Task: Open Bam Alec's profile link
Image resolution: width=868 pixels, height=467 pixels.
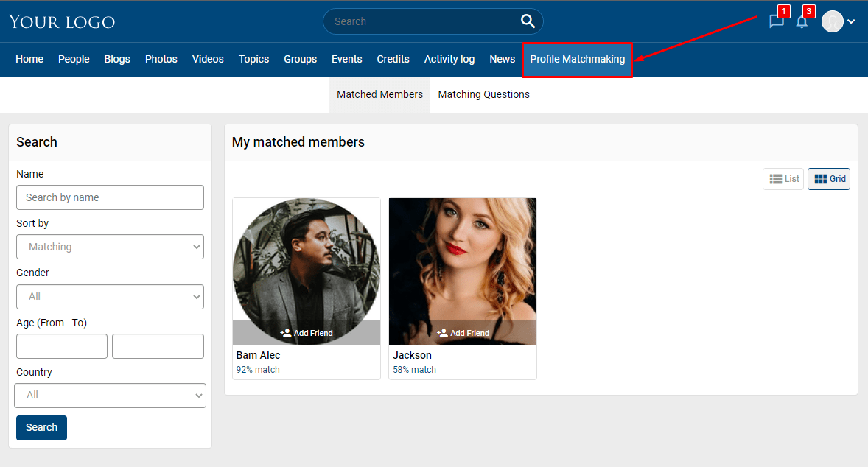Action: point(258,355)
